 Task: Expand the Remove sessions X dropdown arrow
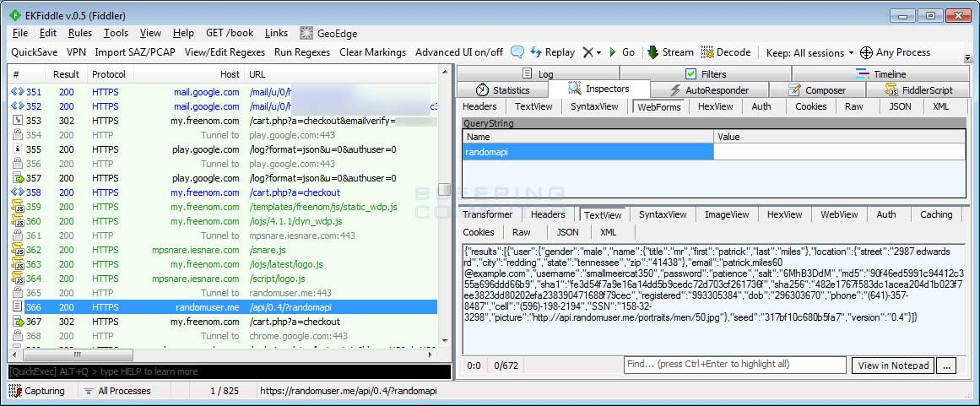pos(598,53)
